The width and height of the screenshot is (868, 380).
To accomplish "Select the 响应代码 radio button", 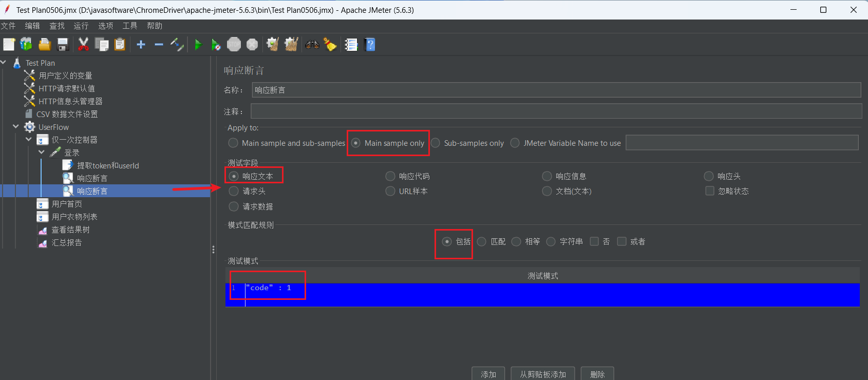I will (390, 176).
